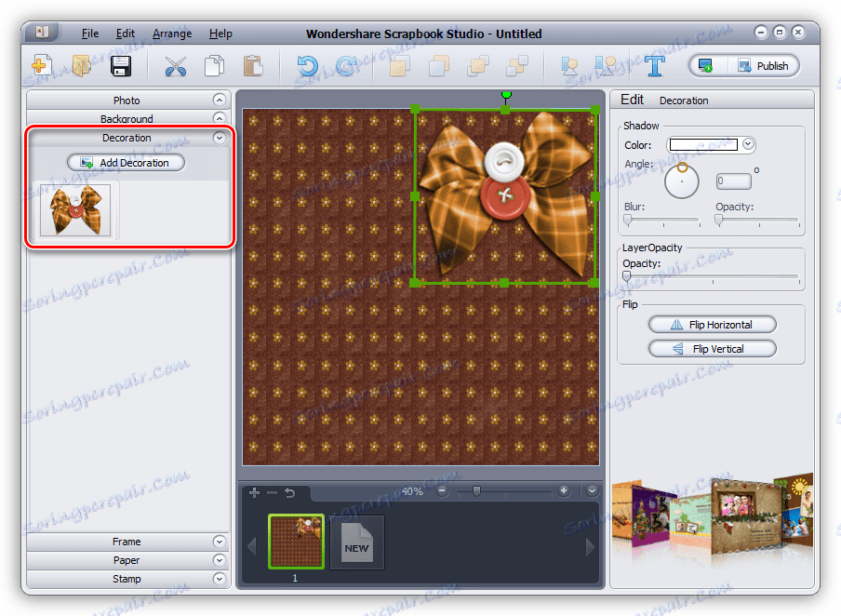Select page 1 thumbnail
The height and width of the screenshot is (616, 841).
(x=296, y=541)
